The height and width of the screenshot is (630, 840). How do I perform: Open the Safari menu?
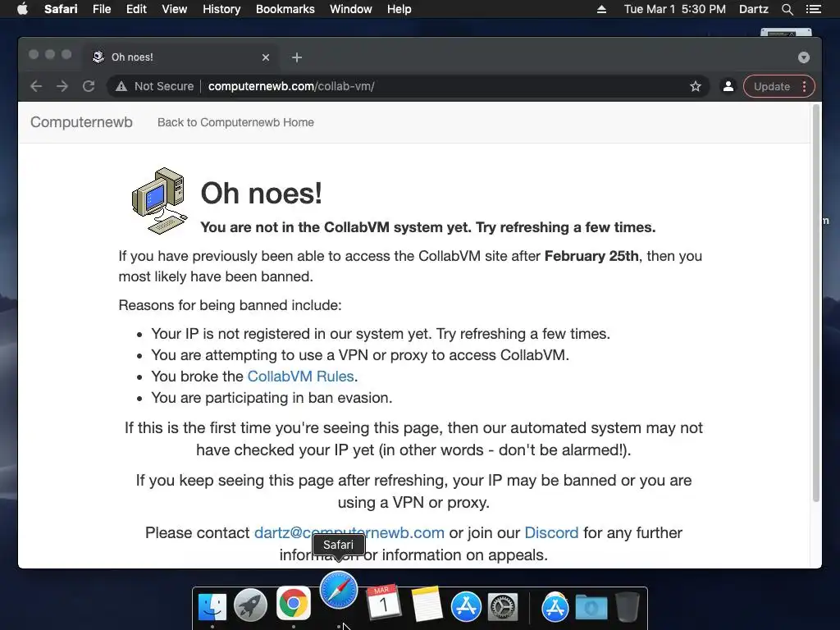[x=61, y=9]
